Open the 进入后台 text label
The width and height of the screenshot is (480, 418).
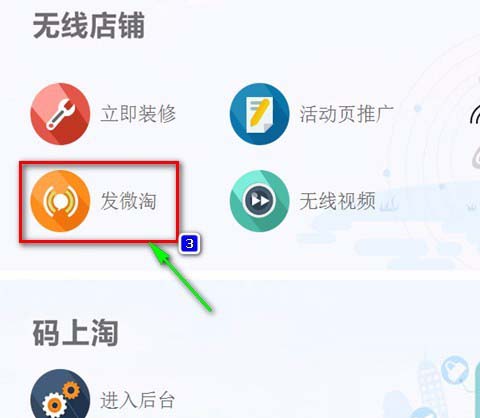pos(137,400)
